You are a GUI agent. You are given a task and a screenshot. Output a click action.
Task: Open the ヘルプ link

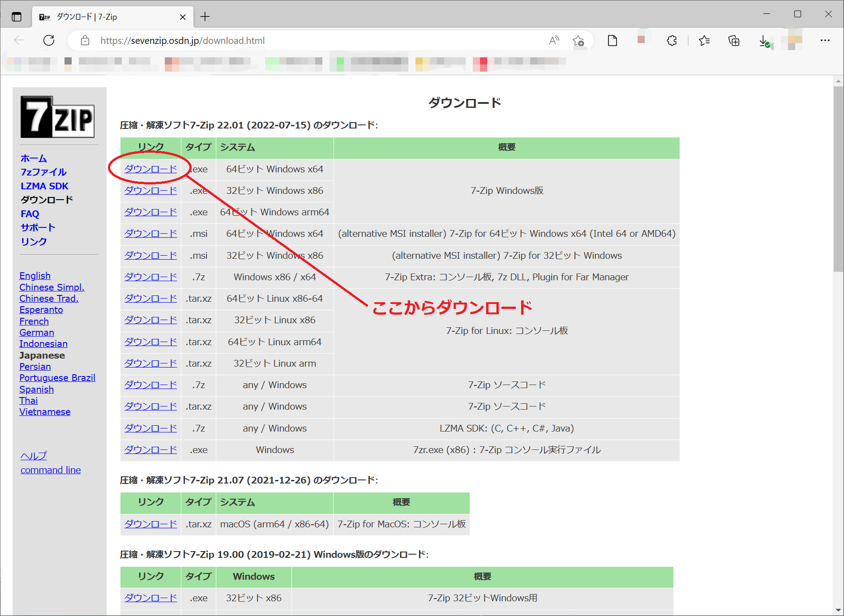click(x=34, y=456)
